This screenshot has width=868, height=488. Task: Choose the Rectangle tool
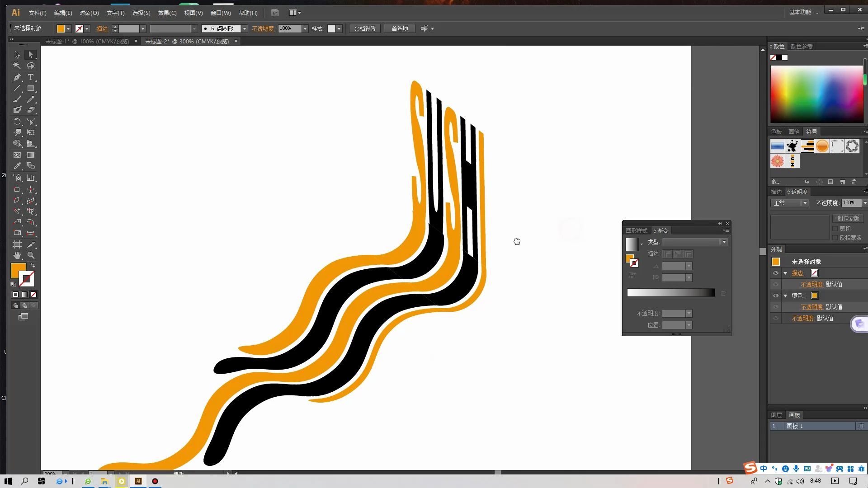coord(31,89)
